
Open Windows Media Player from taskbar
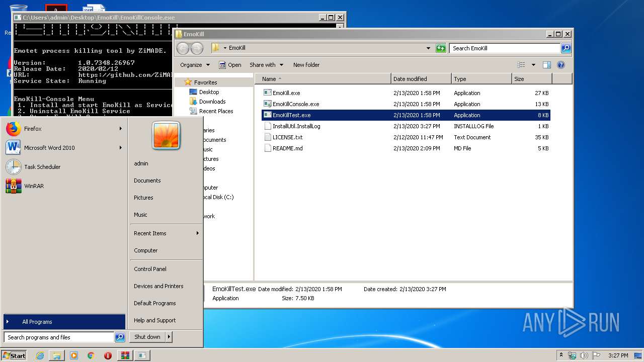pyautogui.click(x=74, y=355)
